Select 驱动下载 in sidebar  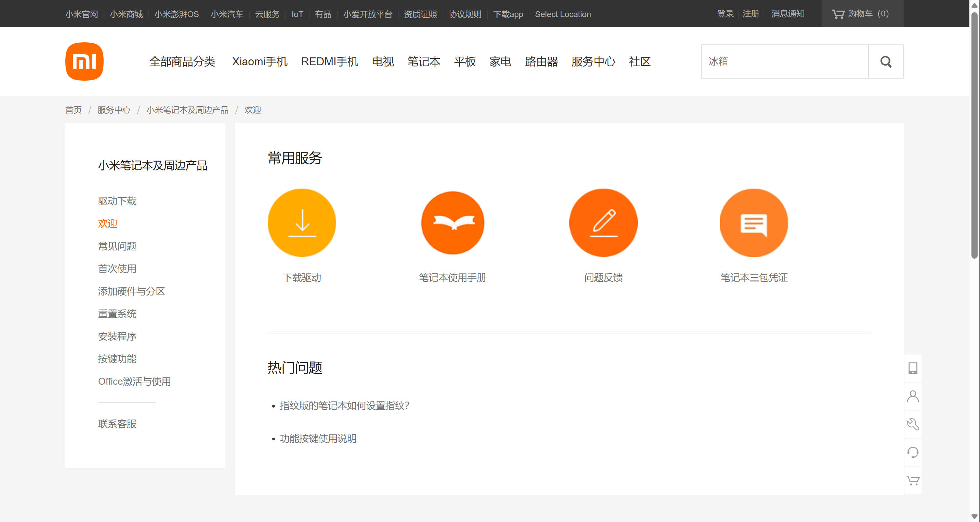tap(117, 201)
